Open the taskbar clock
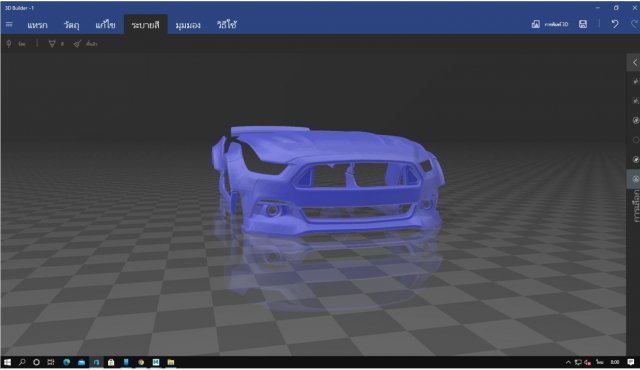 tap(615, 362)
